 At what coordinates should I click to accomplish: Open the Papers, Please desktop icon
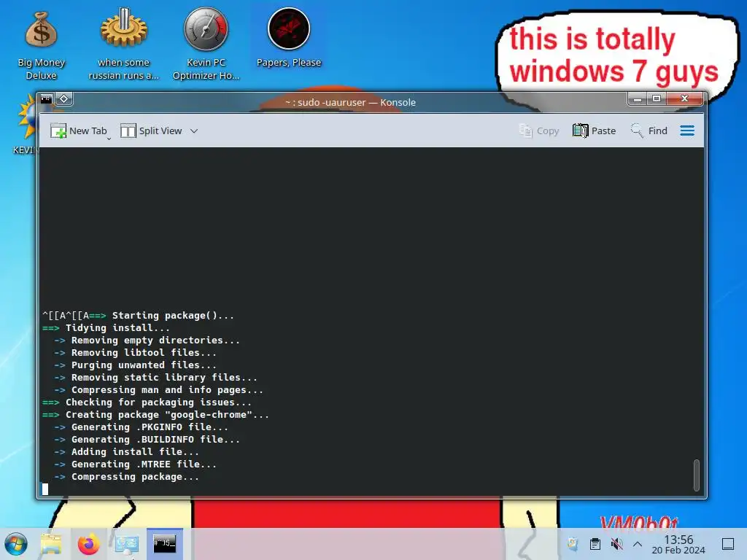(289, 38)
